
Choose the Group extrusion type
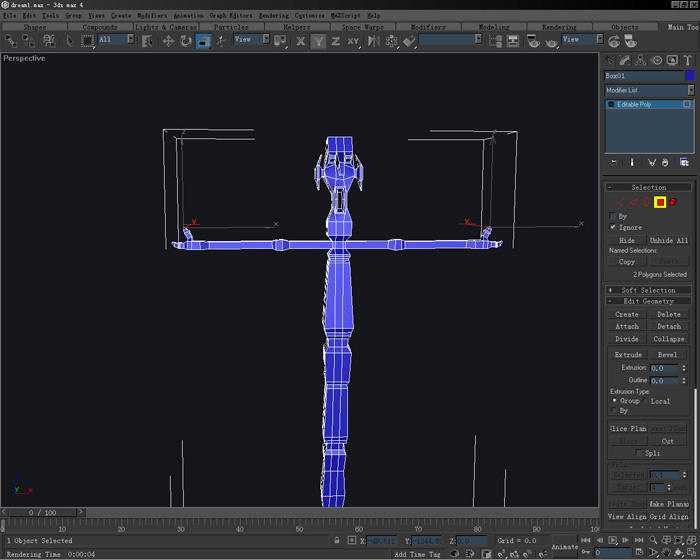614,401
